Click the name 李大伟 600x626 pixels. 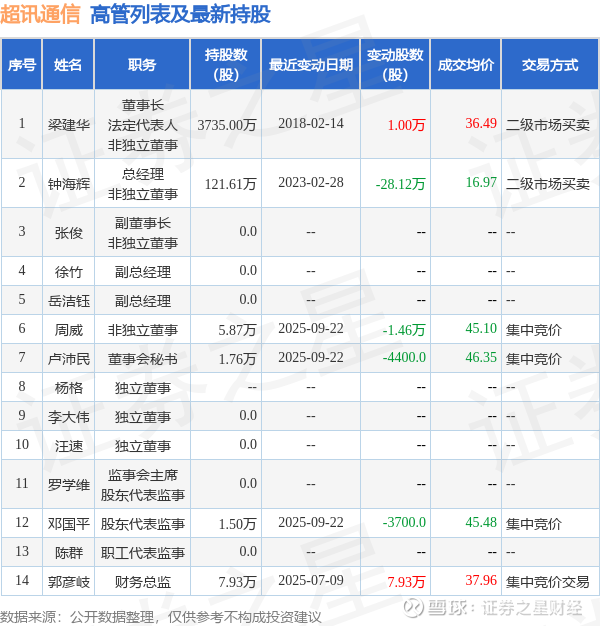[69, 417]
